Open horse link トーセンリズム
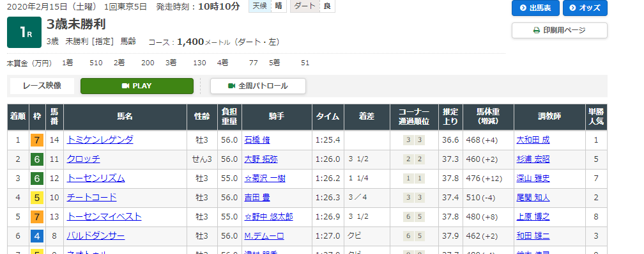 96,179
